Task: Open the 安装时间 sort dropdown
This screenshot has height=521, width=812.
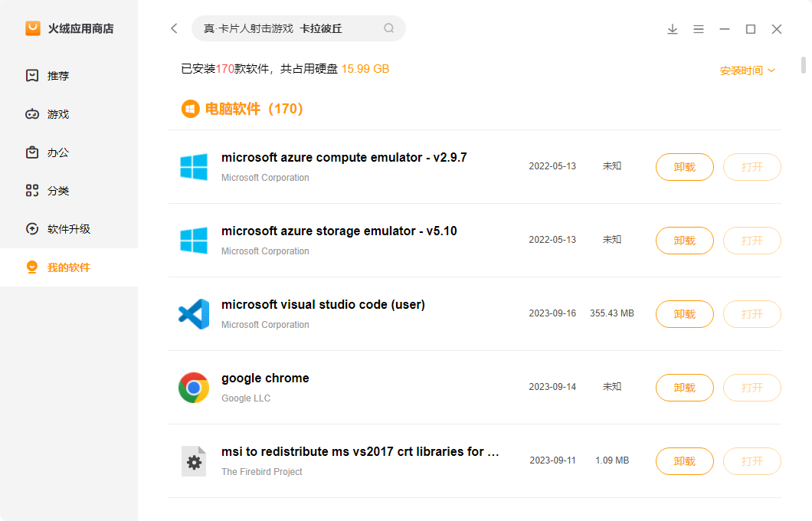Action: click(747, 70)
